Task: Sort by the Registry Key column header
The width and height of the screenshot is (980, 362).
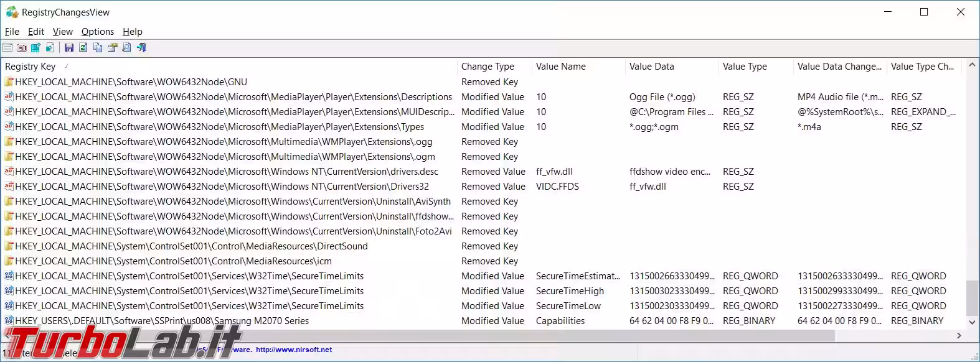Action: click(31, 67)
